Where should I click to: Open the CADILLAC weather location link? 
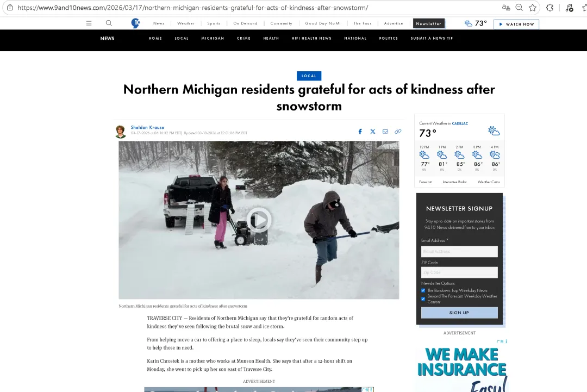[460, 123]
